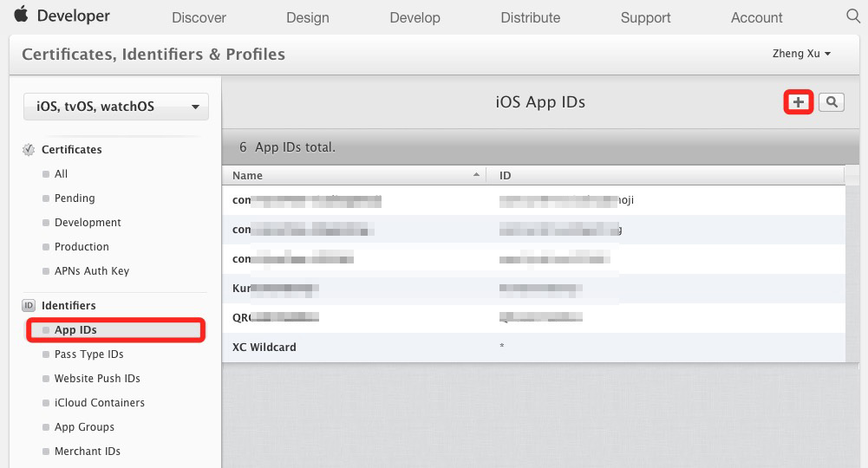Click the ID column header
The height and width of the screenshot is (468, 868).
coord(506,175)
